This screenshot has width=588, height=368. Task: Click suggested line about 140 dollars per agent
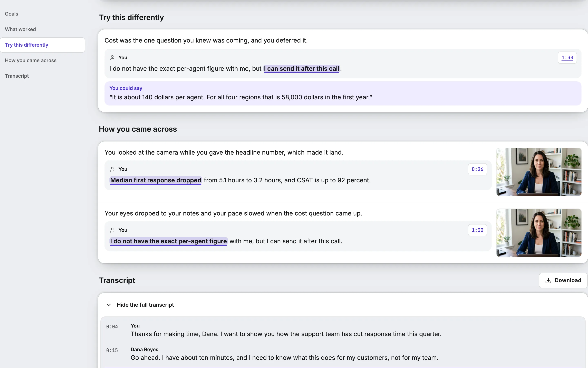pyautogui.click(x=241, y=97)
